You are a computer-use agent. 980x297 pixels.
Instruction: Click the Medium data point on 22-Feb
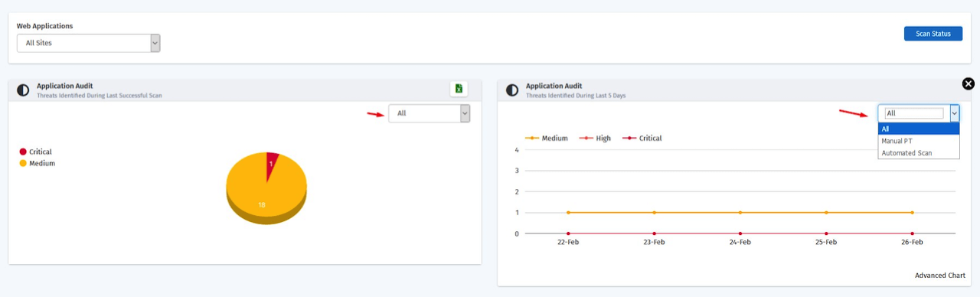coord(568,212)
